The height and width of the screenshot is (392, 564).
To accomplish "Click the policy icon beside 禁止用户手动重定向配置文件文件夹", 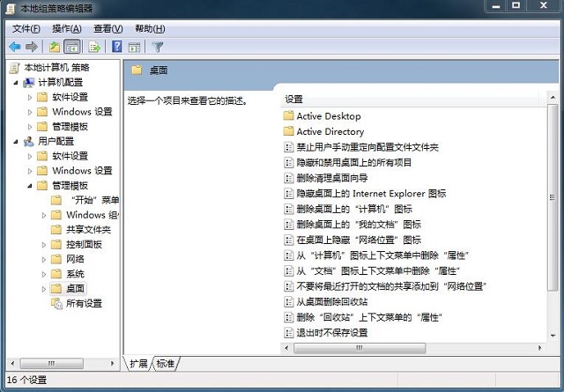I will pyautogui.click(x=288, y=147).
